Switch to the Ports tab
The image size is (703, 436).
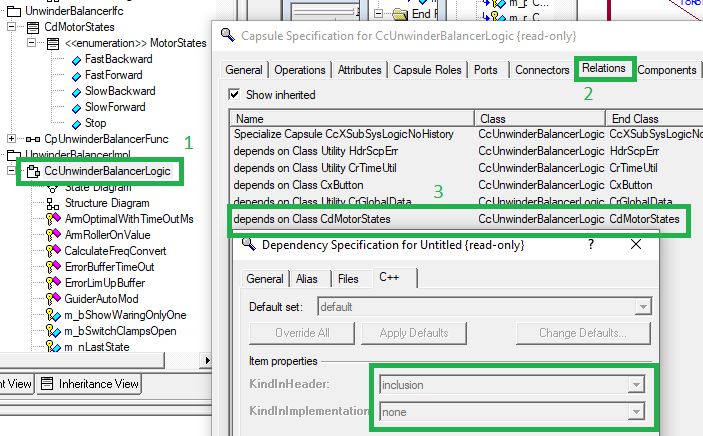coord(486,70)
